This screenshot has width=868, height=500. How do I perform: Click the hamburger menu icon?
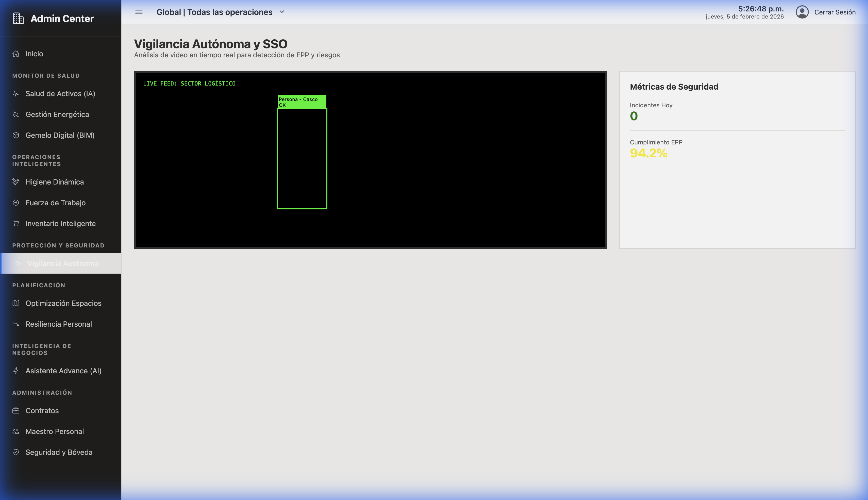pyautogui.click(x=139, y=12)
